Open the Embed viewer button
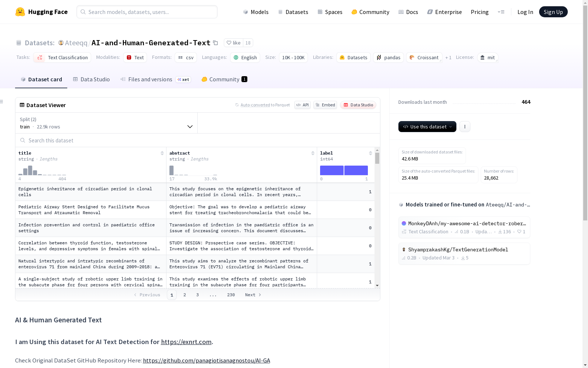 coord(325,105)
